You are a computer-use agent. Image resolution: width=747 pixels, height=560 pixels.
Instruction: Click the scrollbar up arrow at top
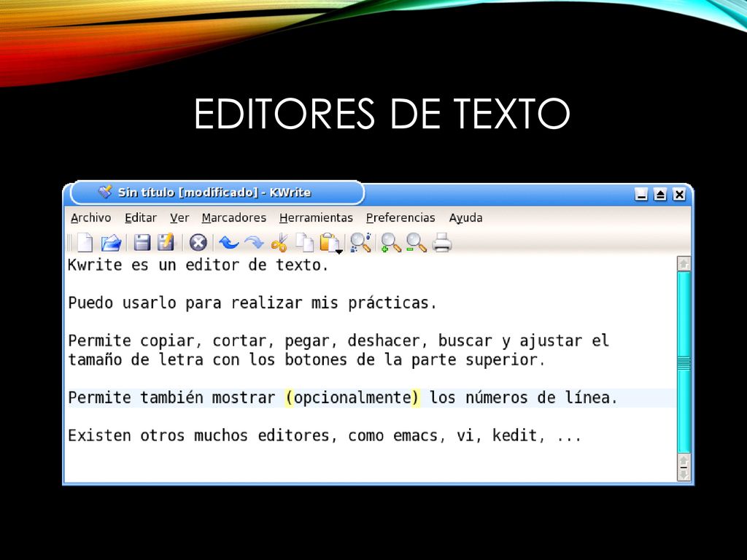point(684,263)
